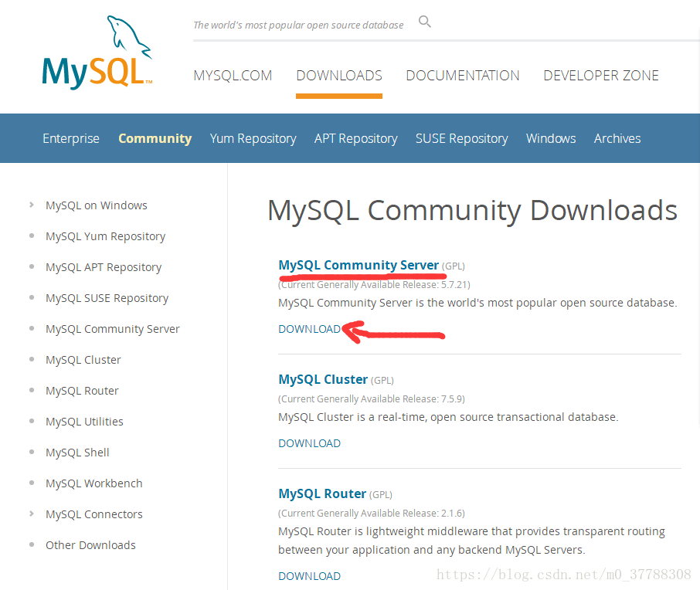Screen dimensions: 700x590
Task: Open MySQL SUSE Repository sidebar link
Action: (107, 298)
